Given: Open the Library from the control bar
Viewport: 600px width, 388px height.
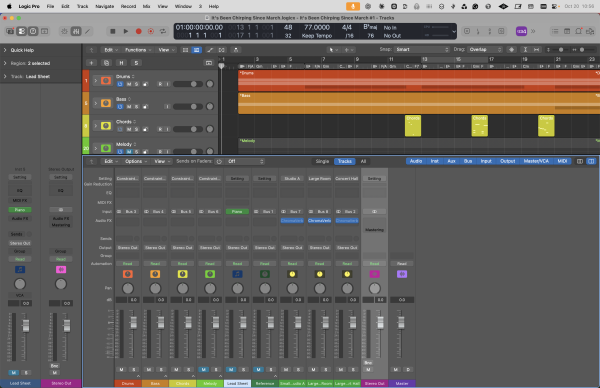Looking at the screenshot, I should coord(10,31).
